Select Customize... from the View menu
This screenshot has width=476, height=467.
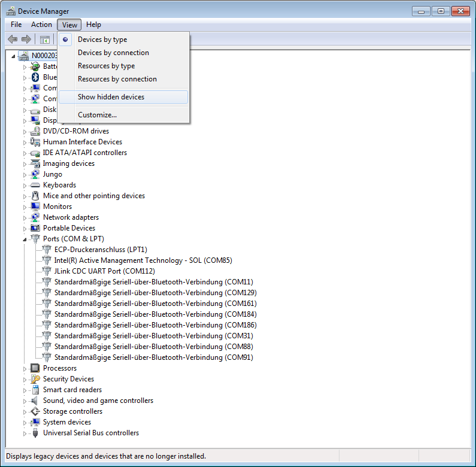[97, 115]
